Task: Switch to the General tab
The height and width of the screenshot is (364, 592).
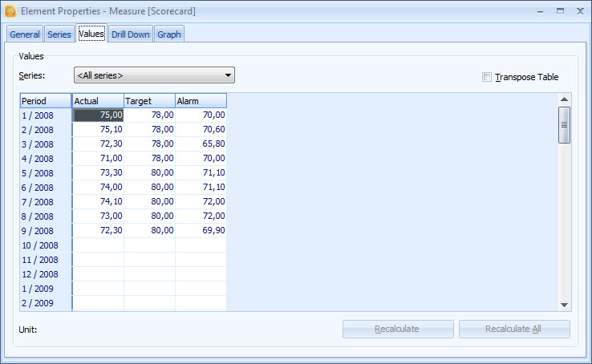Action: [x=25, y=34]
